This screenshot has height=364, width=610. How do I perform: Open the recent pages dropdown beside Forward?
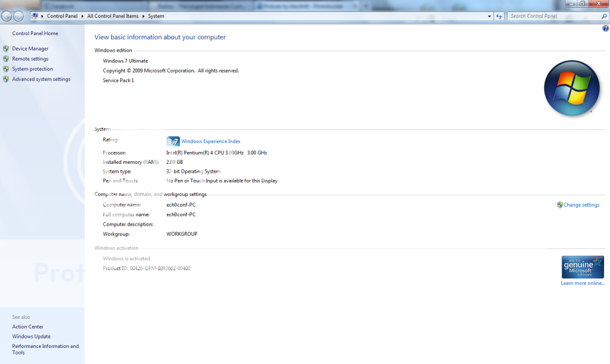tap(26, 16)
